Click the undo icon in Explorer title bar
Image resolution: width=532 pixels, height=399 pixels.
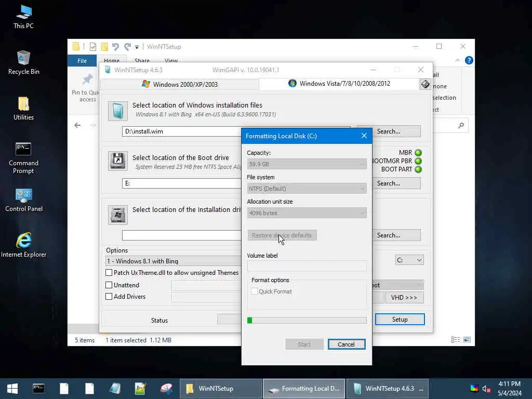click(x=115, y=46)
